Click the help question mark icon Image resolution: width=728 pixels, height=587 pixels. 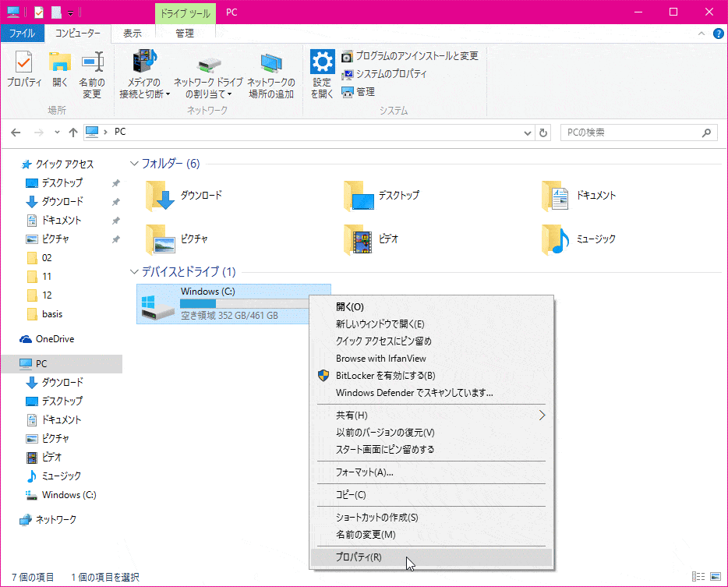[718, 34]
